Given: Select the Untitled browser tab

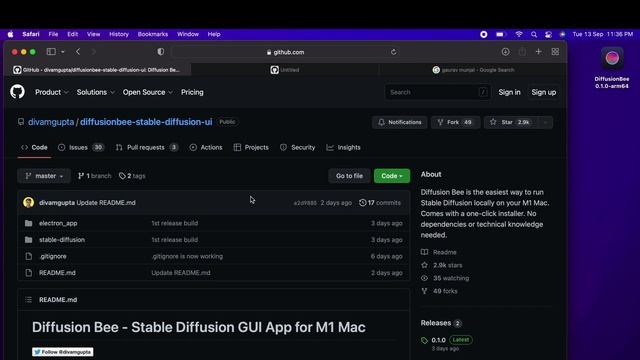Looking at the screenshot, I should click(285, 70).
